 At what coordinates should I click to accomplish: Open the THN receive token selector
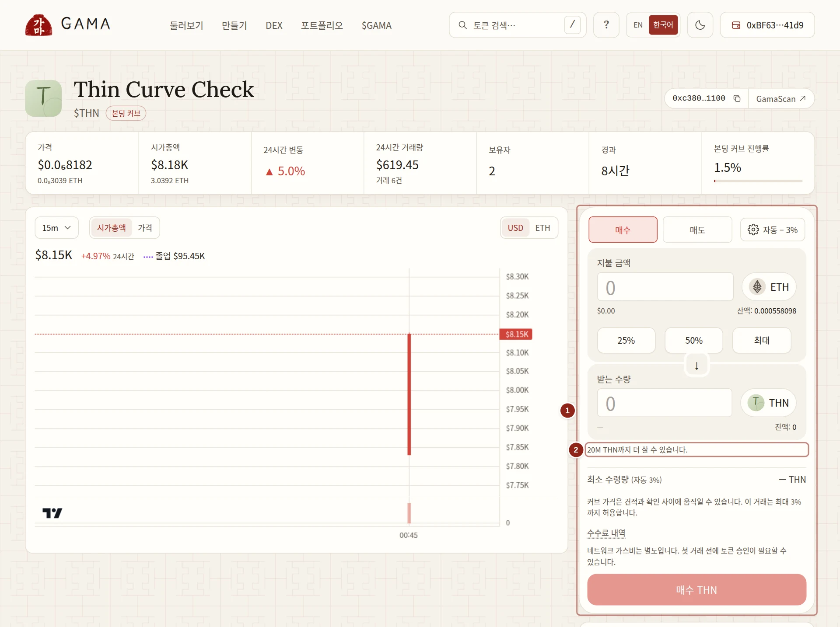point(768,403)
